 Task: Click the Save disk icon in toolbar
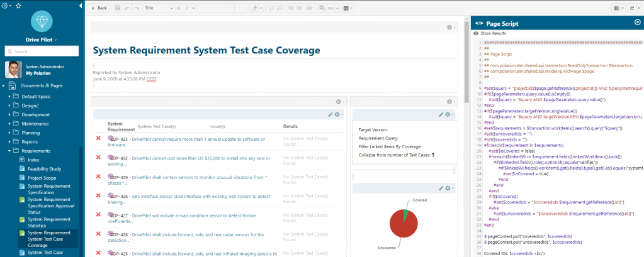pos(118,8)
